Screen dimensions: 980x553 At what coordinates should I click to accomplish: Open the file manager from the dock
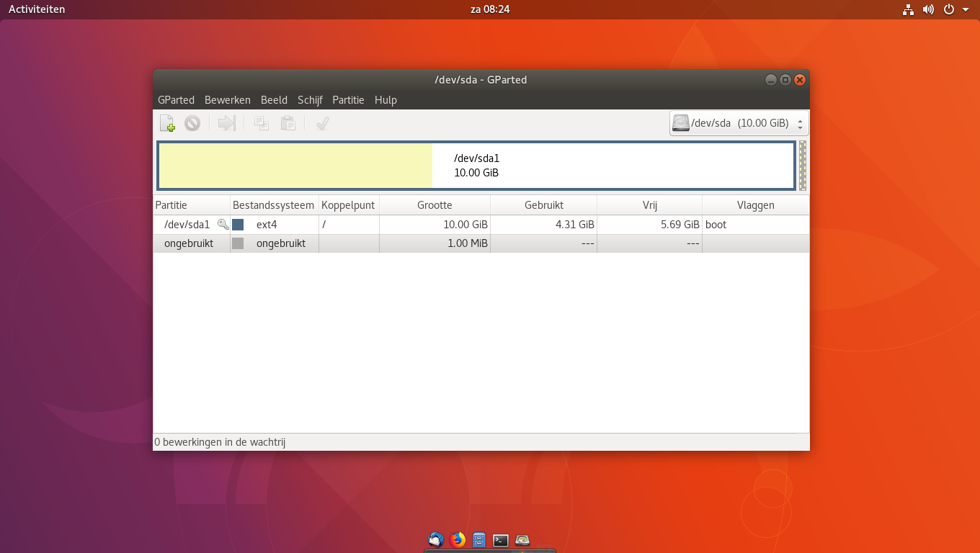click(x=479, y=539)
